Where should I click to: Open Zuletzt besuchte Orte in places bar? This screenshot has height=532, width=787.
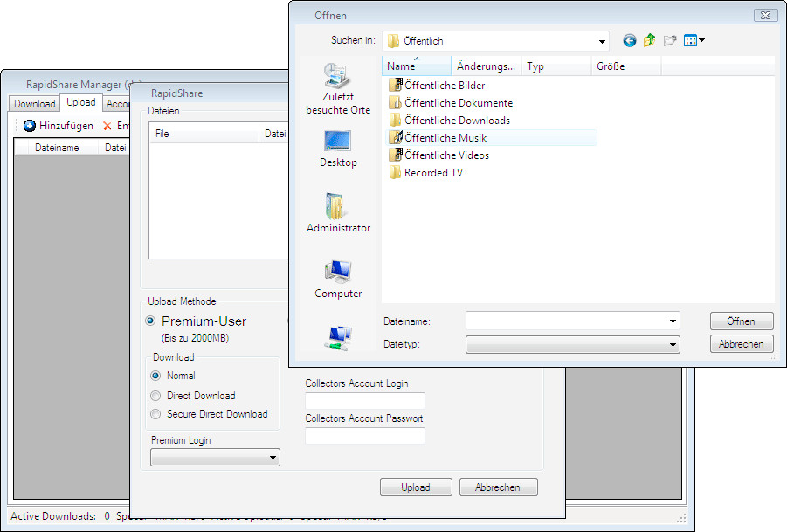[338, 89]
